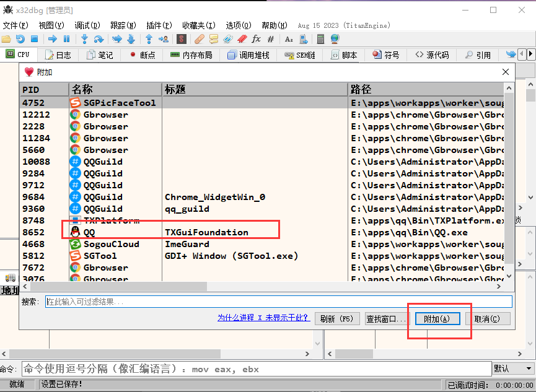Viewport: 536px width, 392px height.
Task: Run the program with the right arrow icon
Action: click(52, 39)
